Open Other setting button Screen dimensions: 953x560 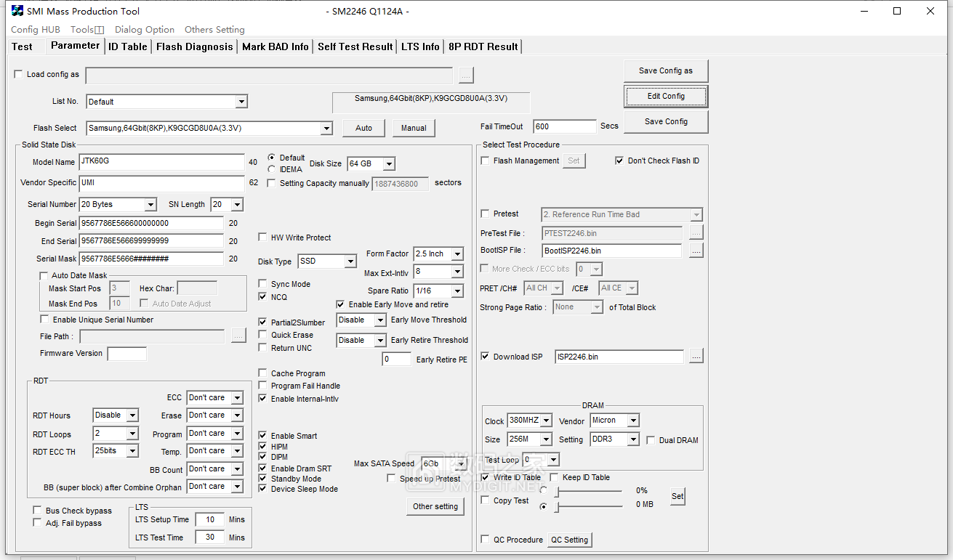pyautogui.click(x=435, y=506)
